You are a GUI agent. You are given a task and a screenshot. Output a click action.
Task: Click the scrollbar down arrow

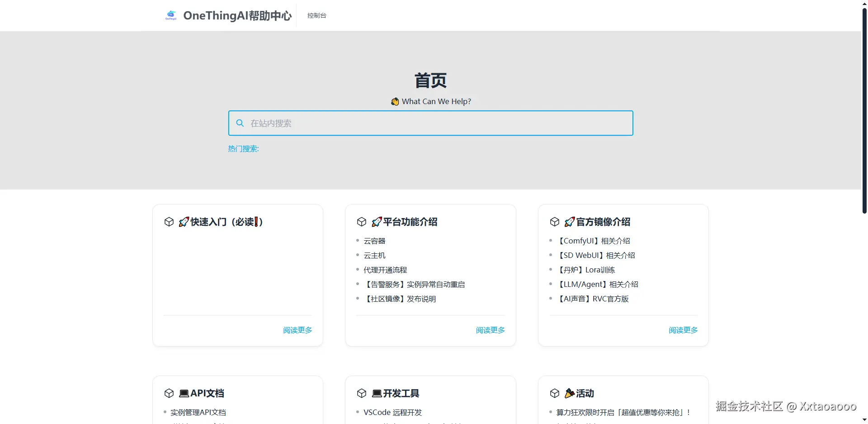864,420
